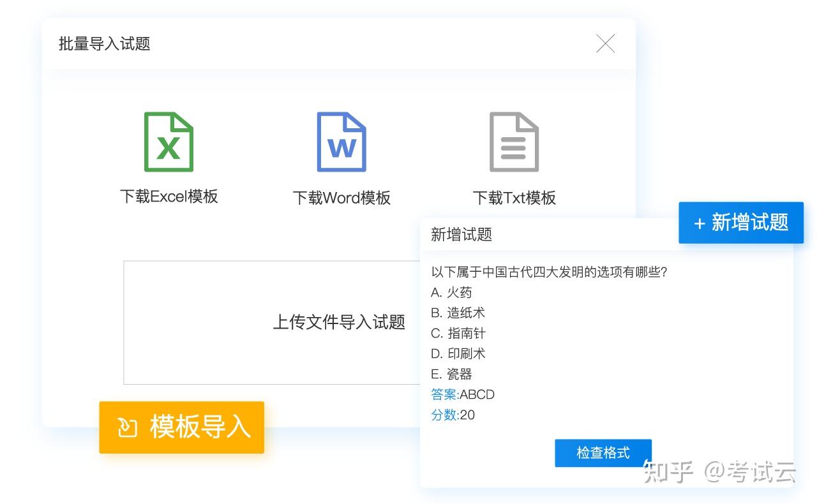Click the 分数:20 line
Image resolution: width=817 pixels, height=504 pixels.
click(x=453, y=415)
